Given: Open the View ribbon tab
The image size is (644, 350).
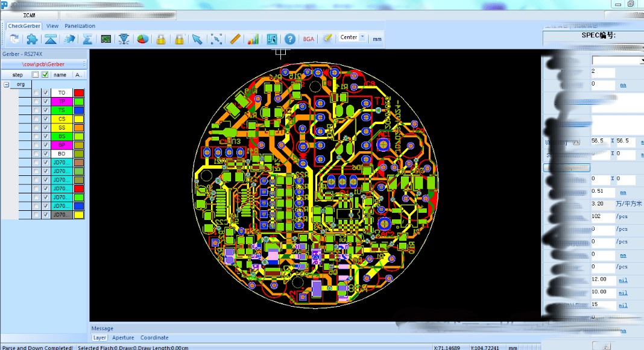Looking at the screenshot, I should (x=52, y=26).
